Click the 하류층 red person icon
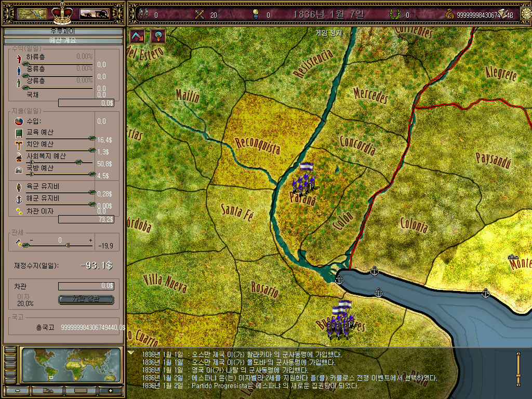 [19, 59]
